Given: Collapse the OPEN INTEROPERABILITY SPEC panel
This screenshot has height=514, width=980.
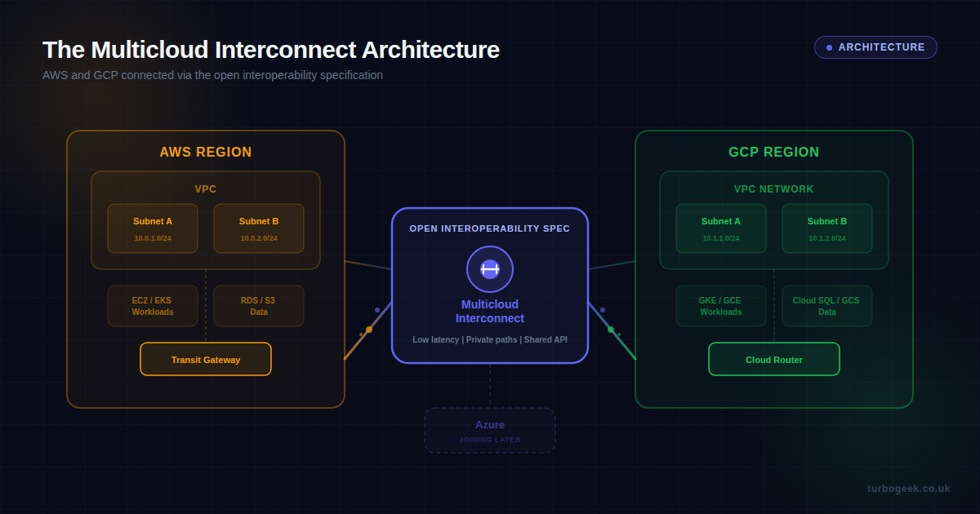Looking at the screenshot, I should pyautogui.click(x=490, y=228).
